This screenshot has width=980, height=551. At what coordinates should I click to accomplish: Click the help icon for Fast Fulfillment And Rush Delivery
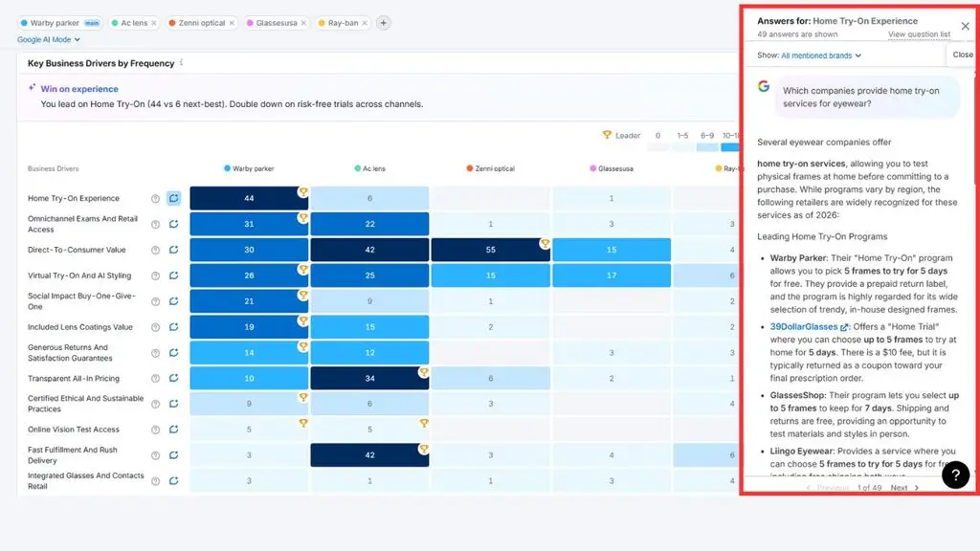coord(156,455)
